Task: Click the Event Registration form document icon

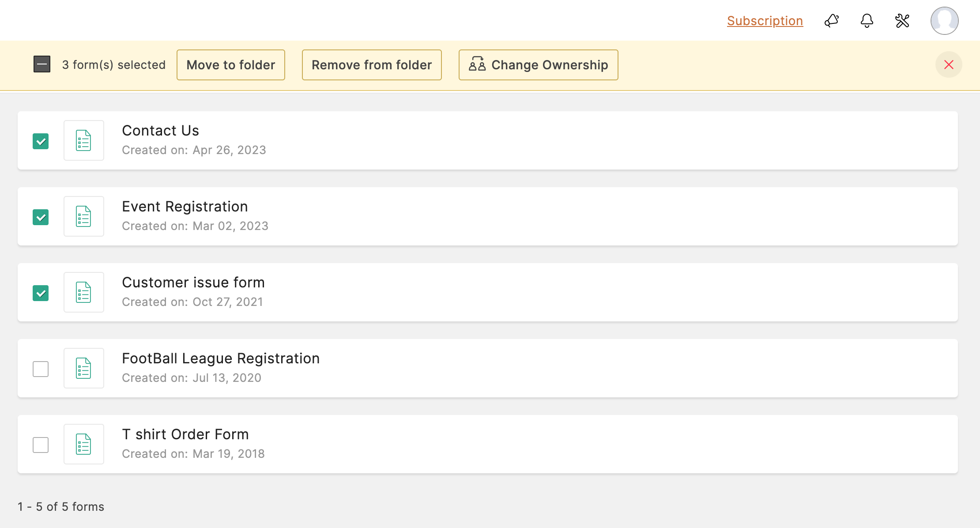Action: pos(83,216)
